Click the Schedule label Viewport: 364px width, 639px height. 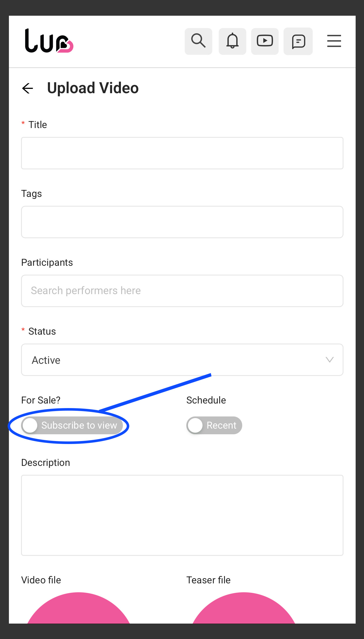(x=206, y=400)
